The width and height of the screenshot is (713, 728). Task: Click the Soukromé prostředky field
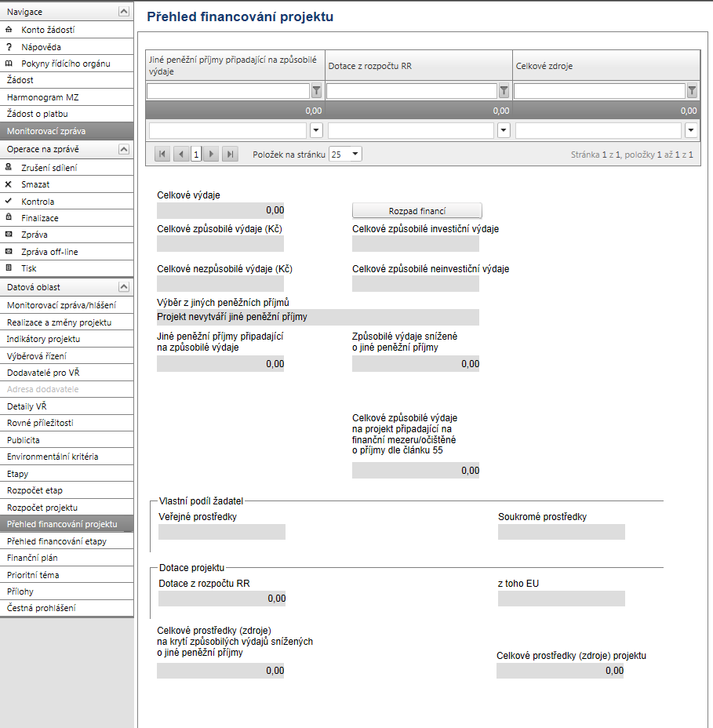click(x=562, y=532)
